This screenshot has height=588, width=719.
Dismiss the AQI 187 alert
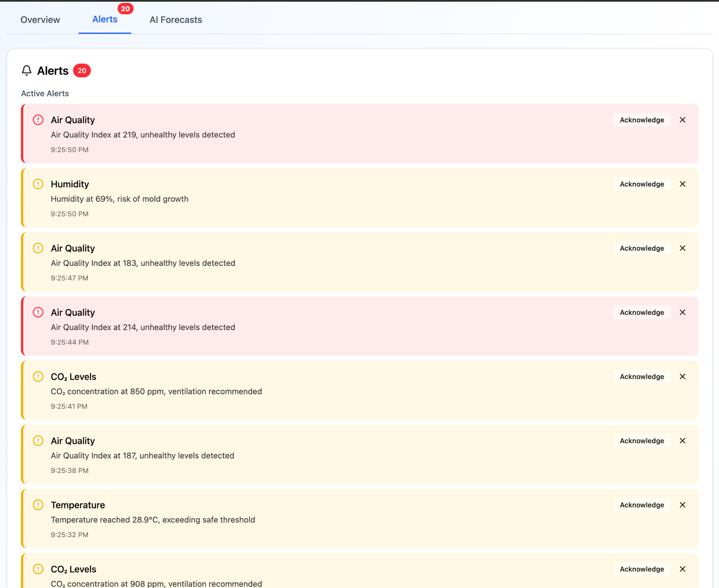pyautogui.click(x=682, y=441)
